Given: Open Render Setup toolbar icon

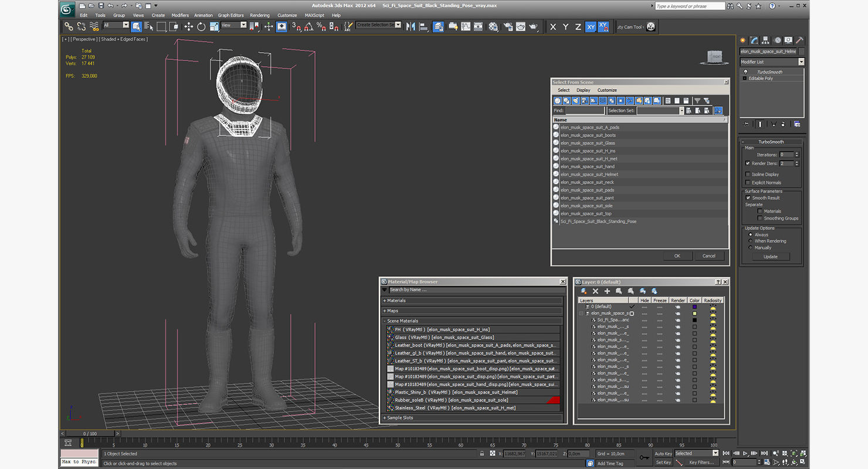Looking at the screenshot, I should tap(507, 26).
